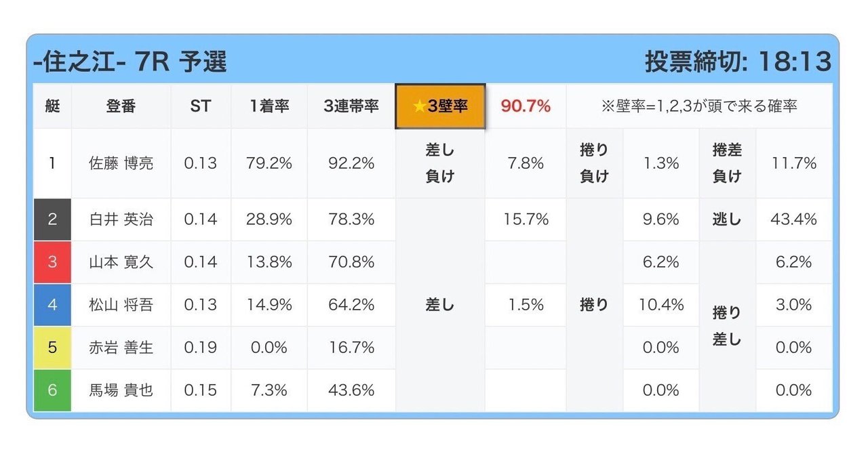Sort by the ST column header
Image resolution: width=868 pixels, height=454 pixels.
point(201,106)
